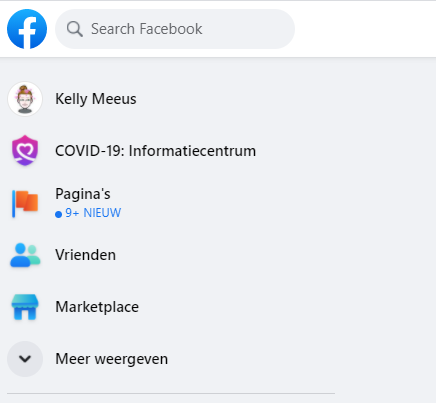This screenshot has height=403, width=436.
Task: Click Meer weergeven text
Action: (x=112, y=359)
